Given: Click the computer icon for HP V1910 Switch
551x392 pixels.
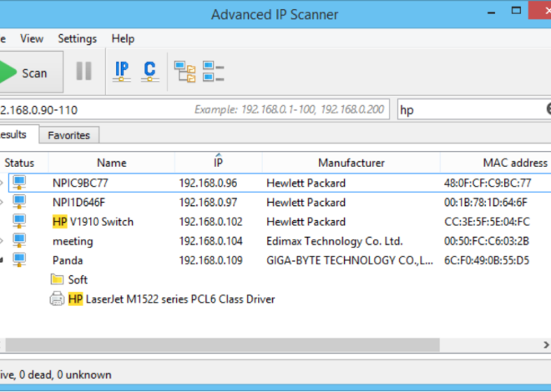Looking at the screenshot, I should [19, 221].
